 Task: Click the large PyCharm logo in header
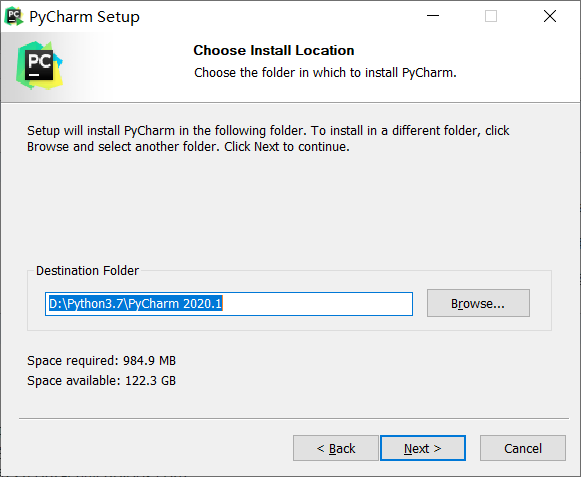coord(39,66)
